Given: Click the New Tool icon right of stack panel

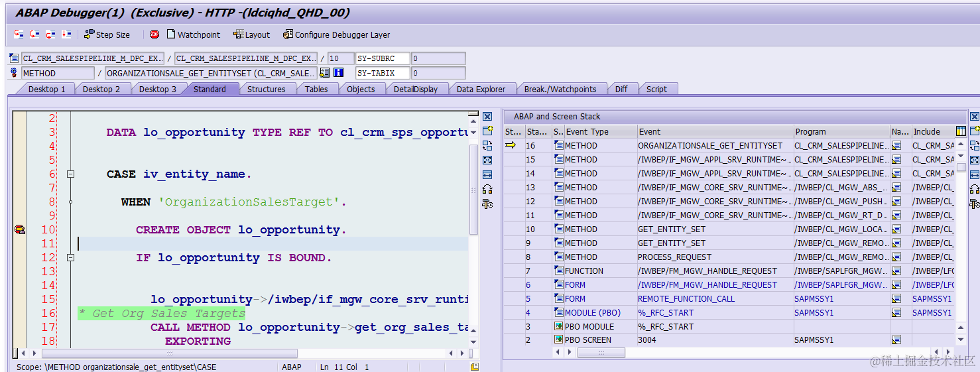Looking at the screenshot, I should click(975, 131).
